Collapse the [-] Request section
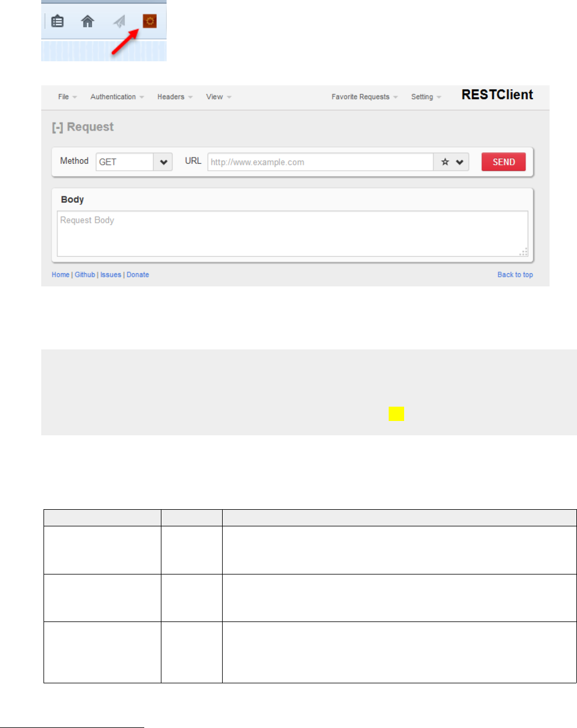 (x=83, y=127)
